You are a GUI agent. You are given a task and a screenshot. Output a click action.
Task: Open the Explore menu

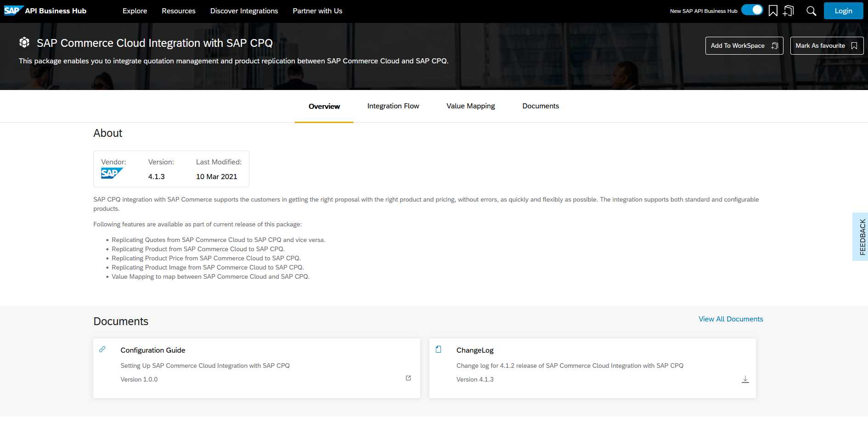(x=135, y=11)
